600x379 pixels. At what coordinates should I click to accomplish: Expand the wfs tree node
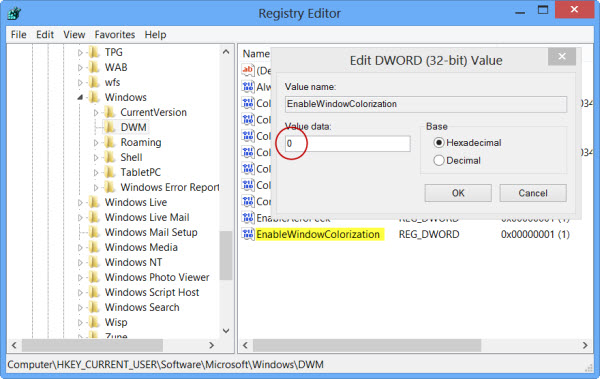click(x=80, y=82)
